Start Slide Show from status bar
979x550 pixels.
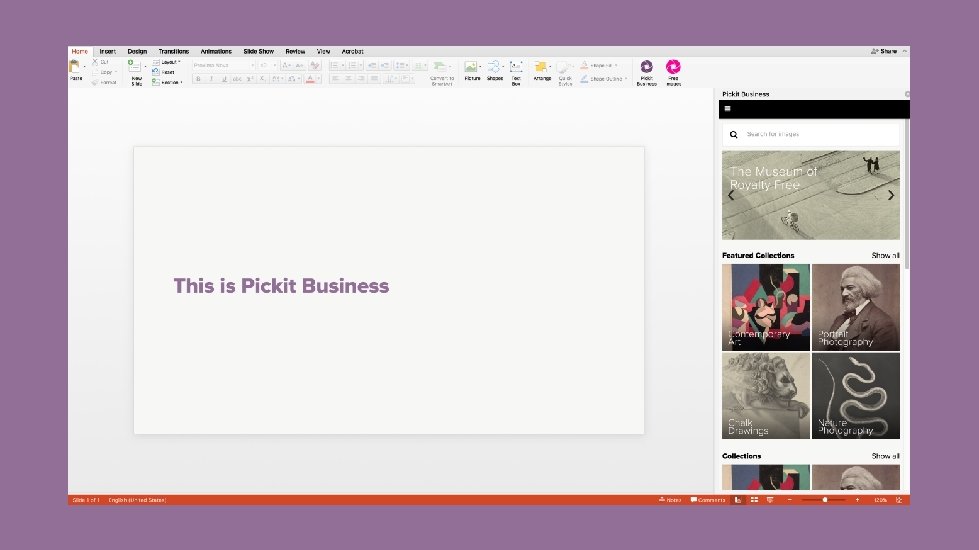tap(770, 500)
